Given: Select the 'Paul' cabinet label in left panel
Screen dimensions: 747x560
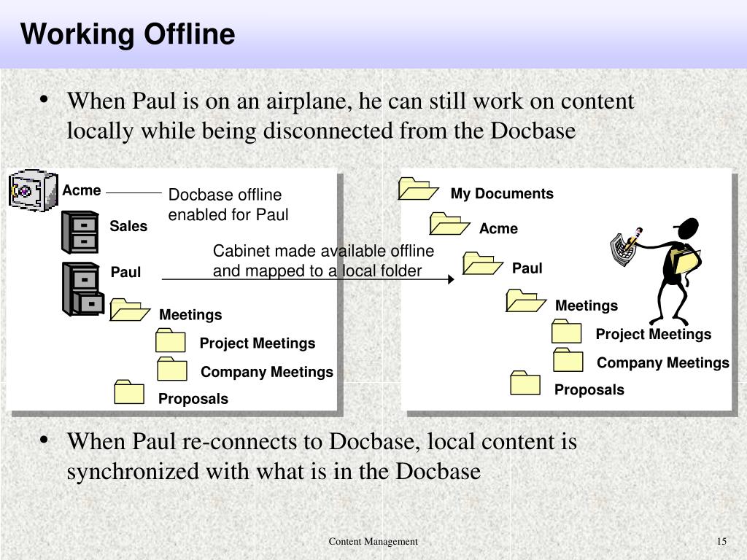Looking at the screenshot, I should point(125,272).
